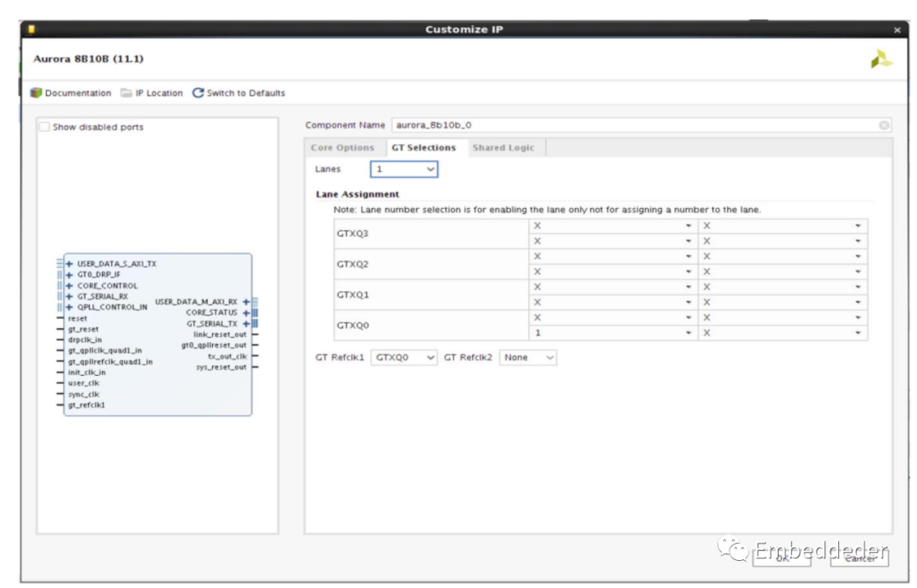Open the GTXQ3 top-left lane dropdown
The width and height of the screenshot is (917, 588).
tap(614, 226)
